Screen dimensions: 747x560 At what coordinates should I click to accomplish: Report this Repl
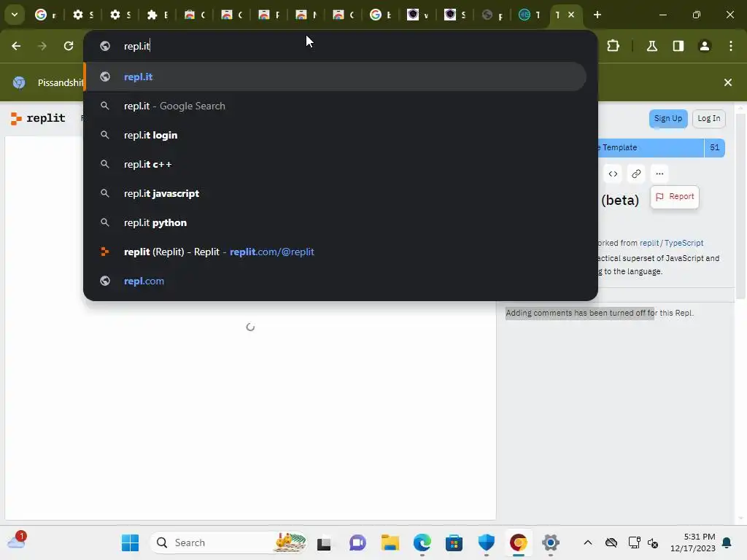click(675, 197)
